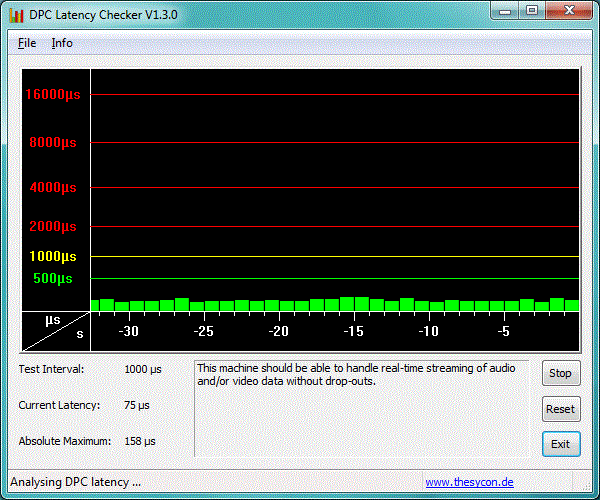Image resolution: width=600 pixels, height=500 pixels.
Task: Click the Absolute Maximum label
Action: pyautogui.click(x=65, y=441)
